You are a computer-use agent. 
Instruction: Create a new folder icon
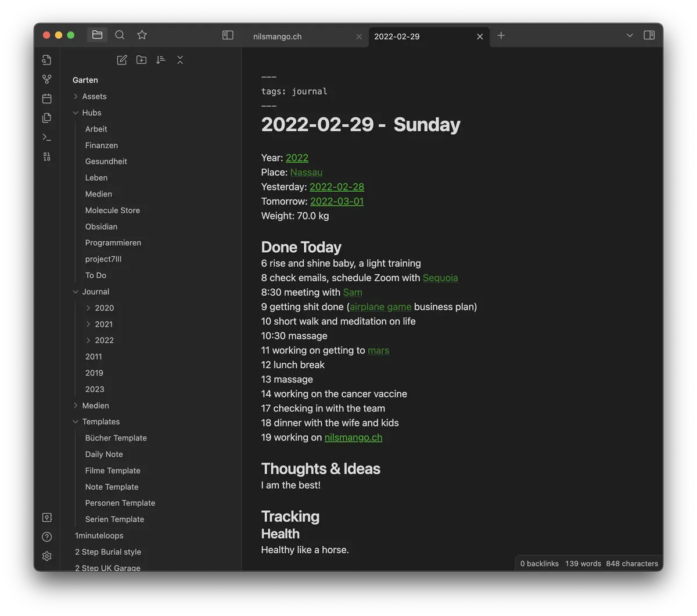coord(141,60)
